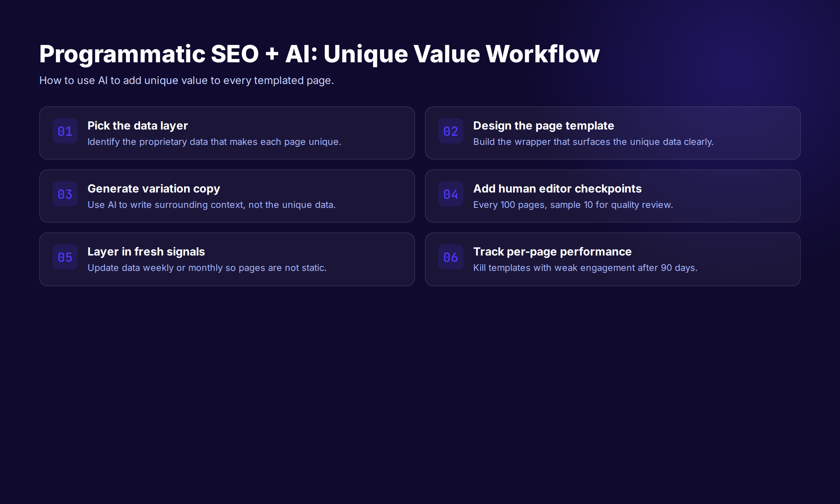
Task: Select the 'Pick the data layer' heading
Action: 138,126
